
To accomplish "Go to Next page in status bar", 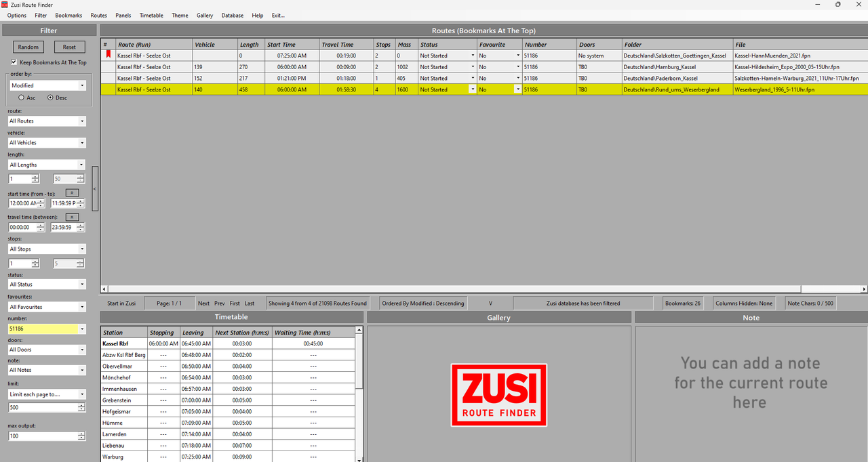I will pos(203,303).
